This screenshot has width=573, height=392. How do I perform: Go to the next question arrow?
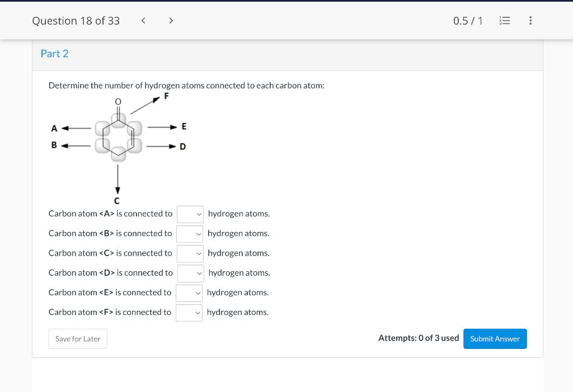171,21
